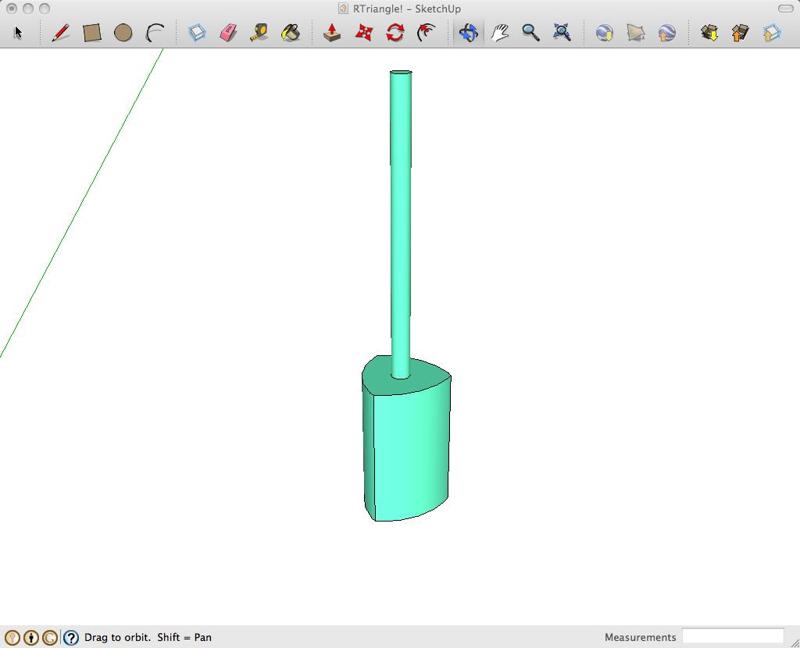Choose the Tape Measure tool
Viewport: 800px width, 648px height.
[x=259, y=33]
